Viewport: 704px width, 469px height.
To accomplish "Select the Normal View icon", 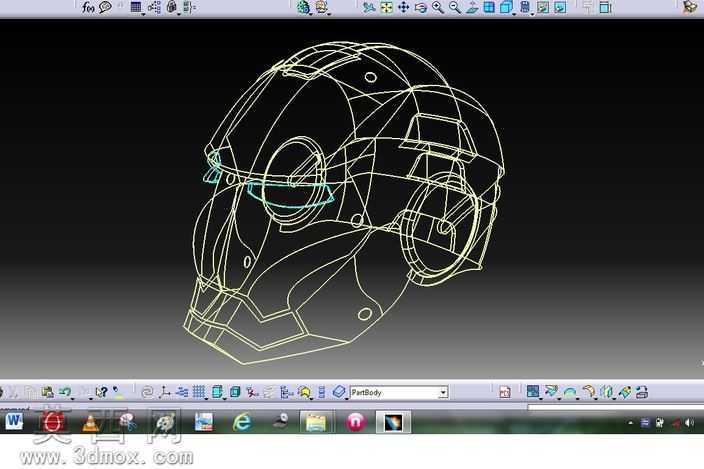I will point(472,7).
